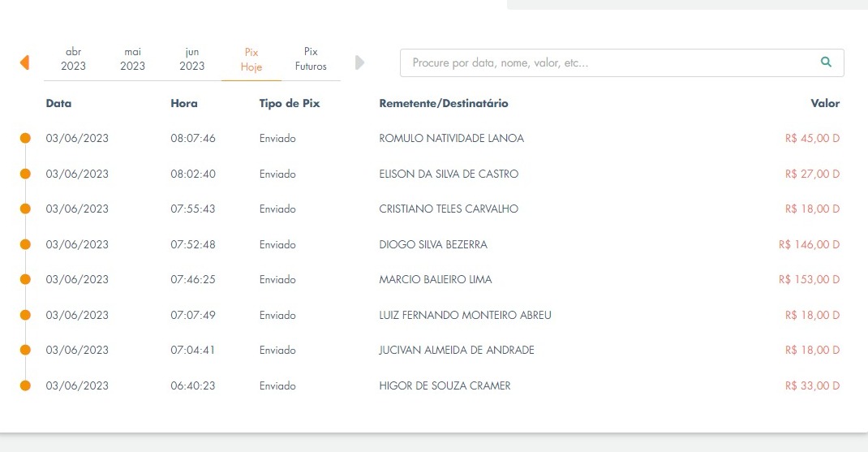Click the magnifying glass search icon
868x452 pixels.
click(826, 62)
